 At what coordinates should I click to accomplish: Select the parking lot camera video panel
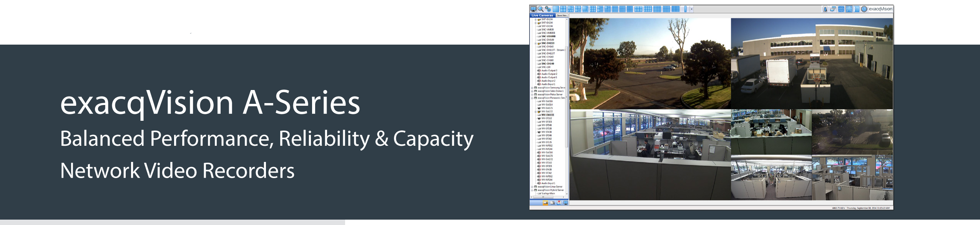pyautogui.click(x=649, y=63)
